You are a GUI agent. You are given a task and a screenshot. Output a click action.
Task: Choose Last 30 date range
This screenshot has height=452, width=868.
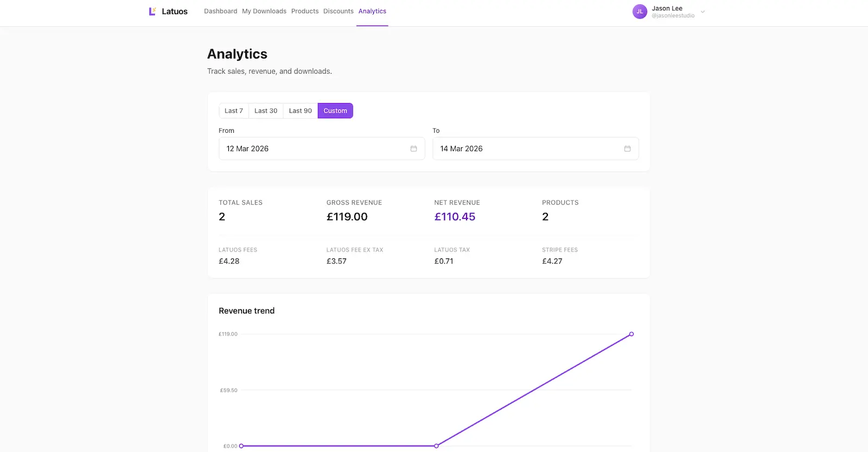pyautogui.click(x=266, y=111)
